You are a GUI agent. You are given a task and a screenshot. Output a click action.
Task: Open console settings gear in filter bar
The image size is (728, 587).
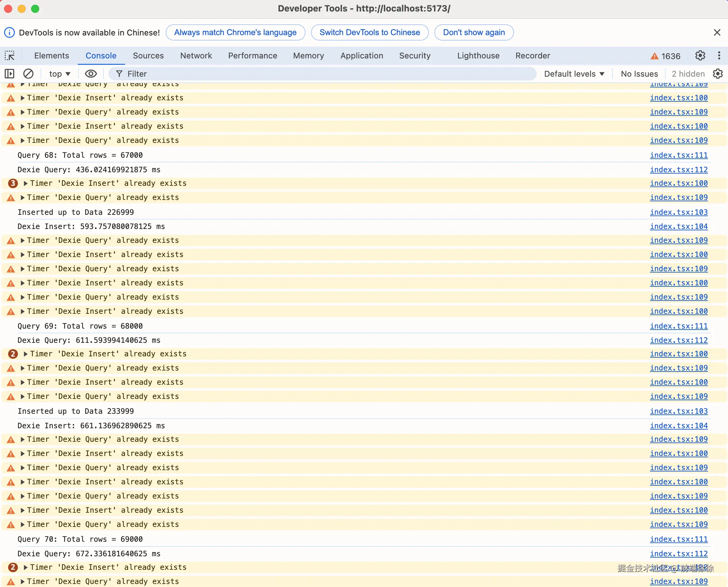(x=718, y=74)
